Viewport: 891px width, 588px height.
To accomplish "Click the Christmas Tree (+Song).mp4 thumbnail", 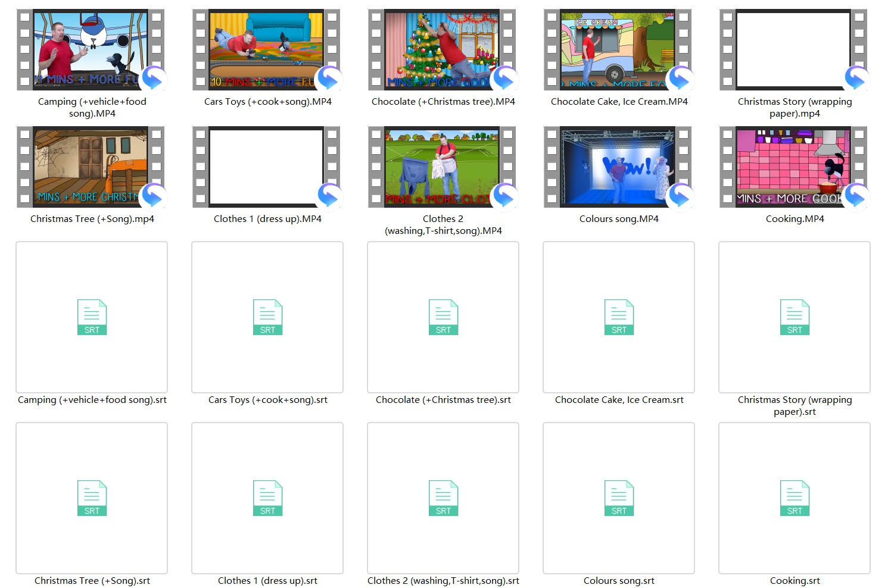I will (x=91, y=167).
